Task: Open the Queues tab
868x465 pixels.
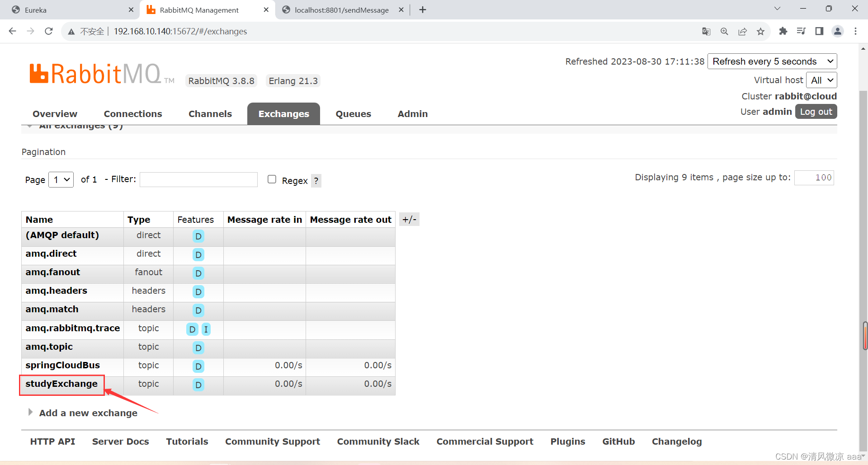Action: pyautogui.click(x=354, y=114)
